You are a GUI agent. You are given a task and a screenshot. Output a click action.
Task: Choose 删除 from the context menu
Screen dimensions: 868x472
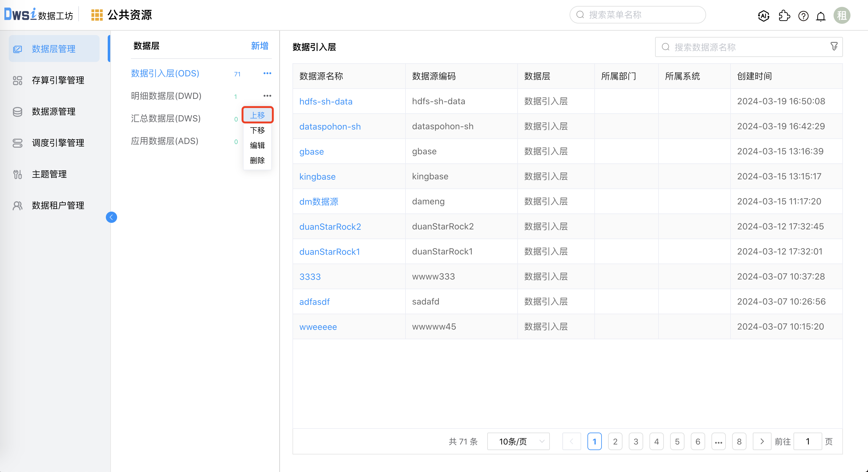[x=257, y=161]
